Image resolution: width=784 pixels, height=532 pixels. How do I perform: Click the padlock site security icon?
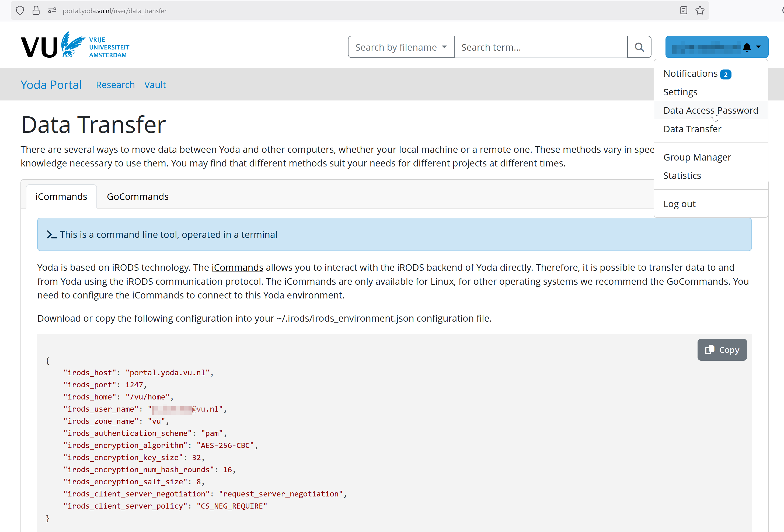(x=36, y=11)
